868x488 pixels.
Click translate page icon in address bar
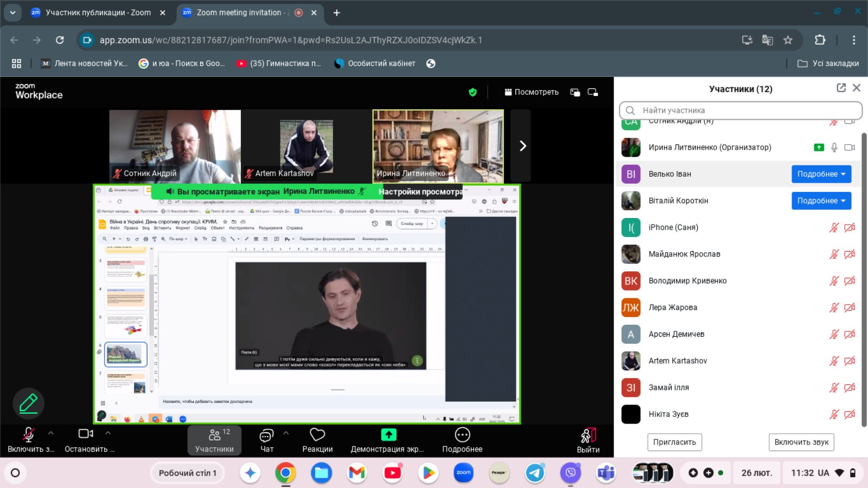click(767, 40)
